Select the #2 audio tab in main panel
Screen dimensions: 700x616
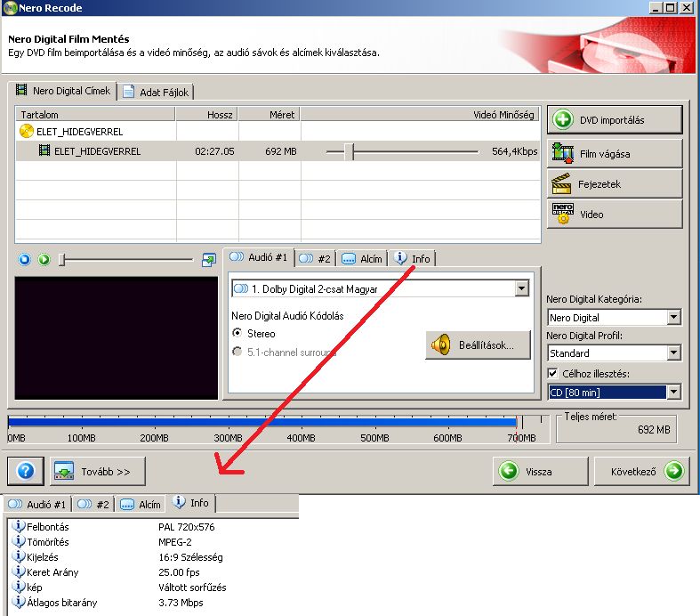coord(315,259)
